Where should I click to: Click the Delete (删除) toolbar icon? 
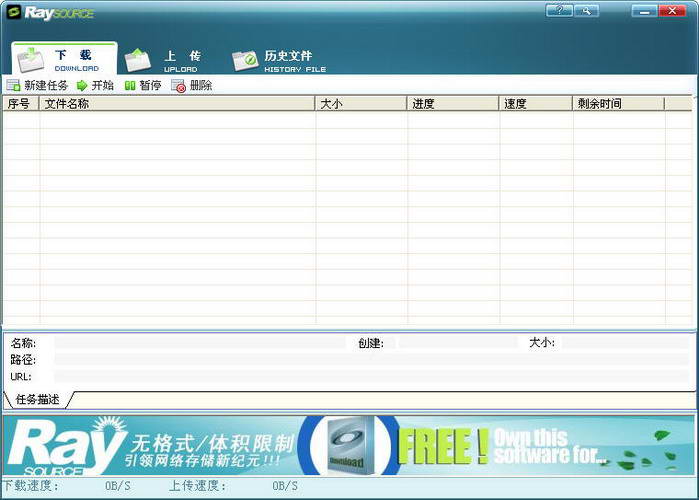(178, 86)
